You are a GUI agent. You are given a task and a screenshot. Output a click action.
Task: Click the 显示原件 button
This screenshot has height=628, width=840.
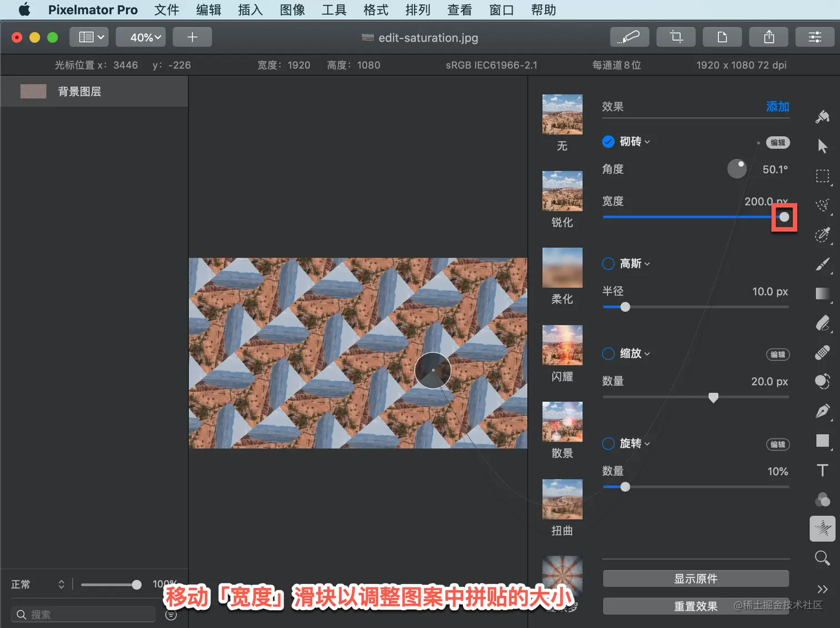pyautogui.click(x=696, y=579)
